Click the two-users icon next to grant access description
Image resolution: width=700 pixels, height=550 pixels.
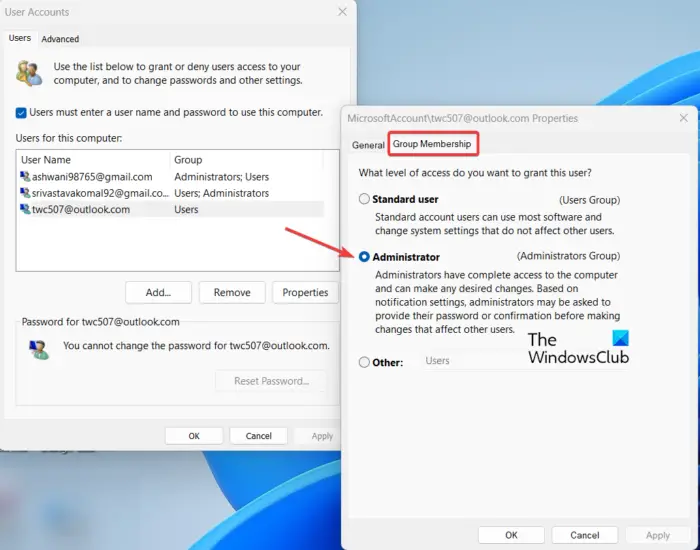pyautogui.click(x=29, y=74)
